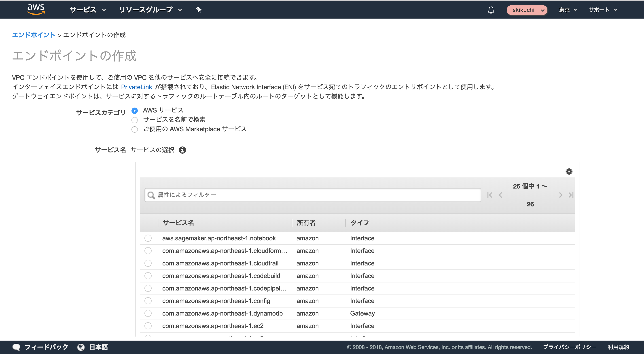Click the エンドポイント breadcrumb link
The height and width of the screenshot is (354, 644).
coord(34,35)
